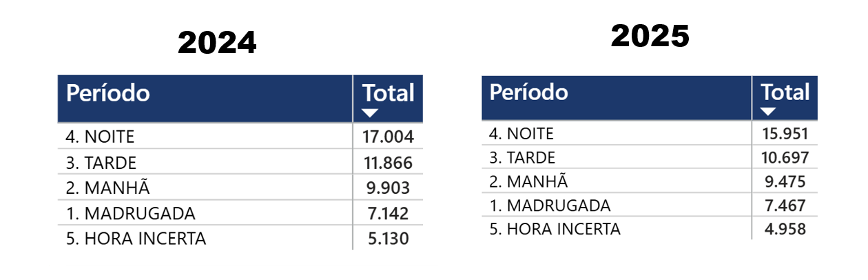The image size is (868, 280).
Task: Select 1. MADRUGADA row in 2024 table
Action: [240, 212]
